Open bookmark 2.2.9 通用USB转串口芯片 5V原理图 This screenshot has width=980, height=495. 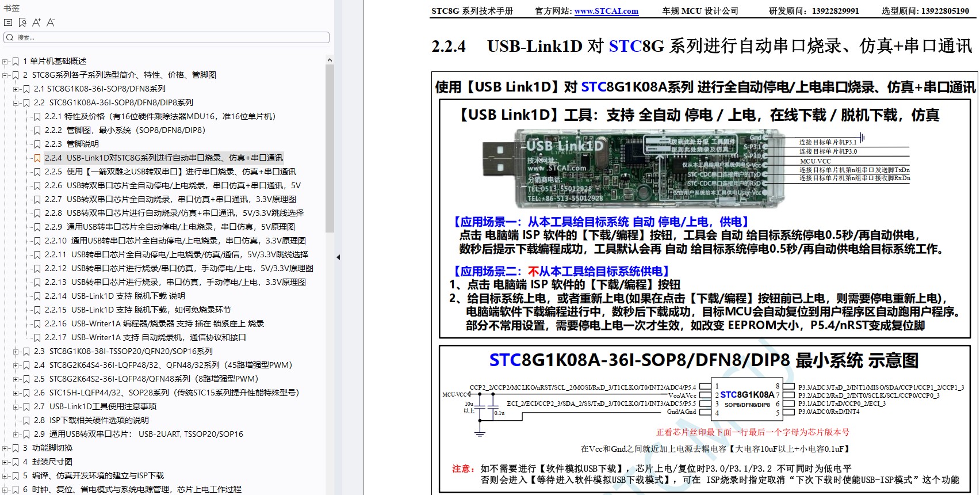170,227
